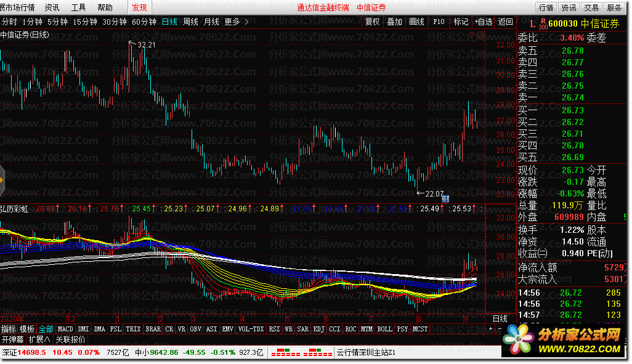Screen dimensions: 632x364
Task: Click the top-right 资讯 button
Action: pos(569,7)
